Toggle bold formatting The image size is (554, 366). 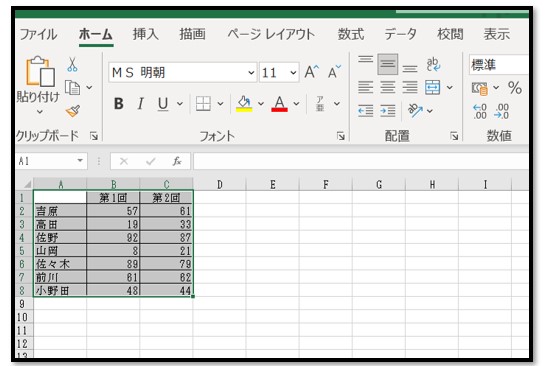[x=119, y=104]
